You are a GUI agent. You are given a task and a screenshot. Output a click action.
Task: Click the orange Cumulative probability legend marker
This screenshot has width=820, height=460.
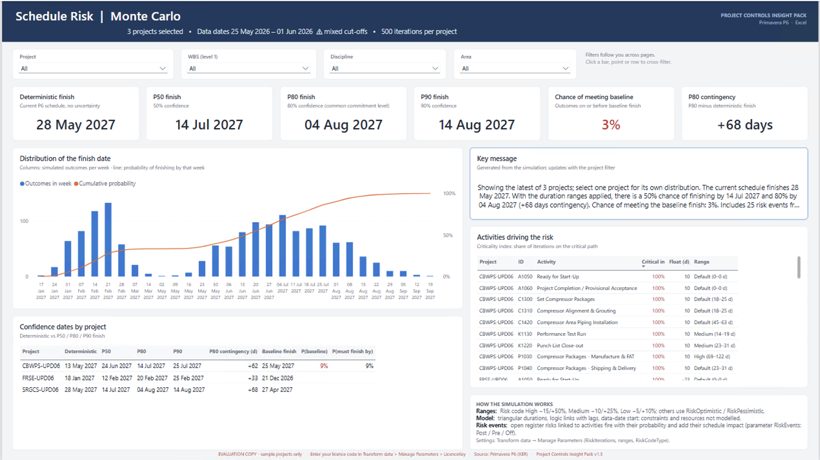click(x=76, y=183)
